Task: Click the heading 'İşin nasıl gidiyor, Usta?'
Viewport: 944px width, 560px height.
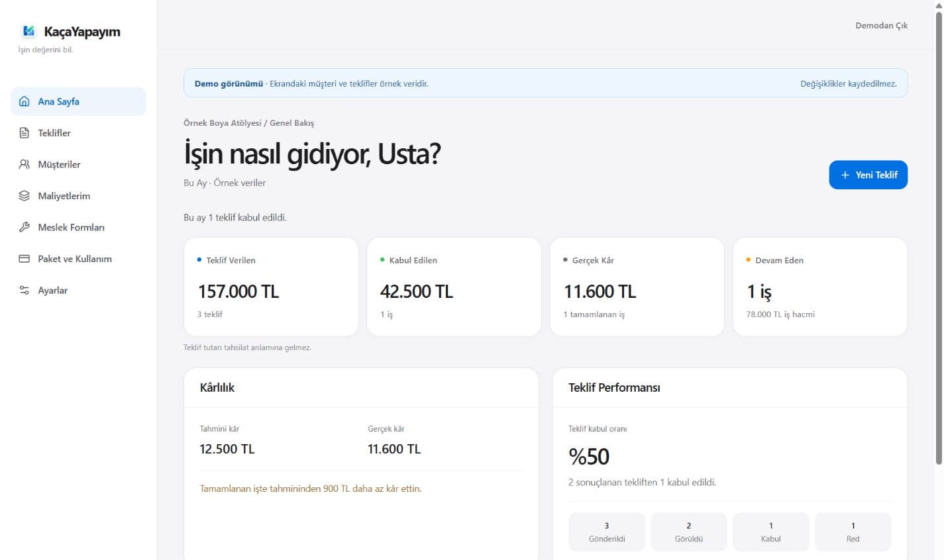Action: (312, 154)
